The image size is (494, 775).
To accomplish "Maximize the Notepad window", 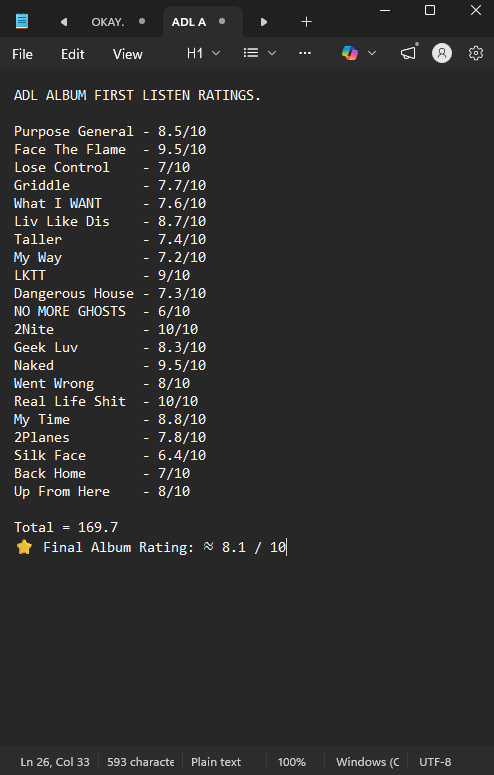I will tap(430, 10).
